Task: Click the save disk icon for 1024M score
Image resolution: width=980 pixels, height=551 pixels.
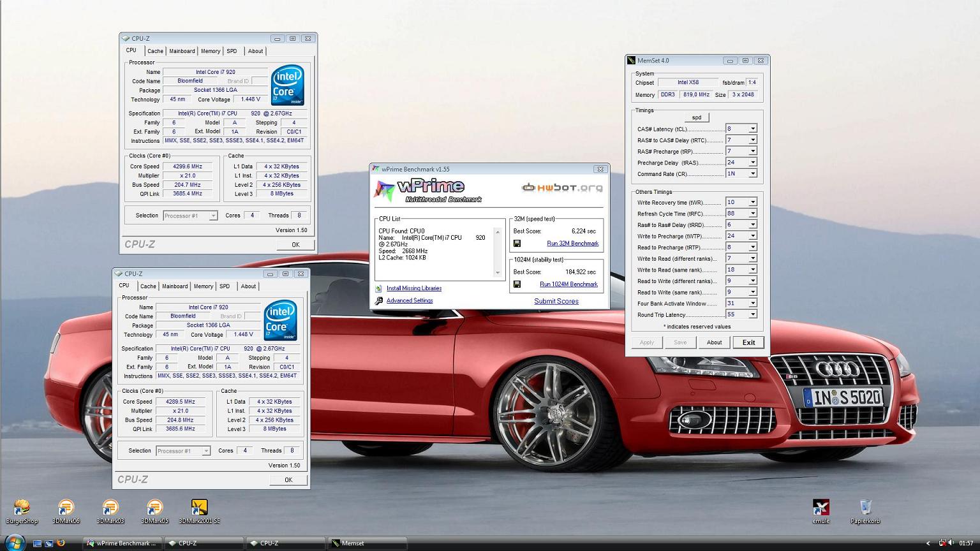Action: (x=517, y=284)
